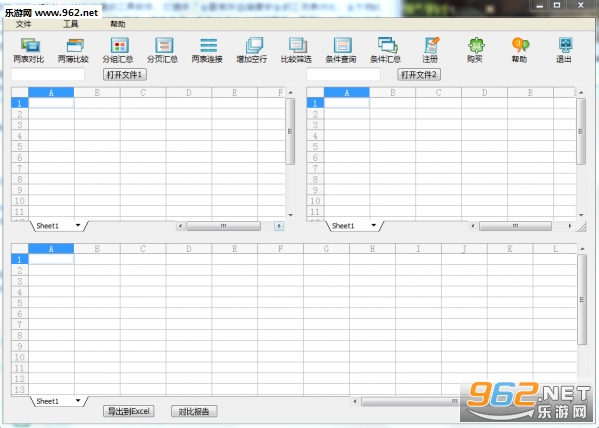Click the 注册 register icon
The image size is (599, 428).
click(x=431, y=50)
